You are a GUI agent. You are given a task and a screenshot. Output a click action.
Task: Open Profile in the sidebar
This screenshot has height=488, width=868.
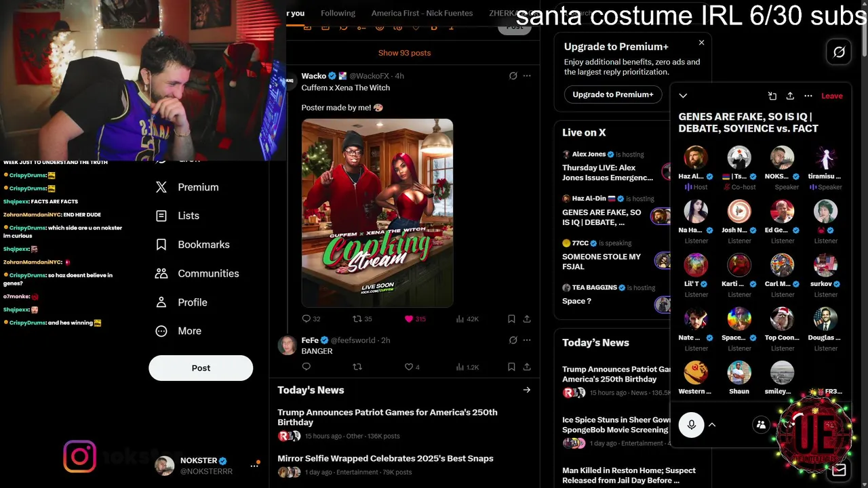181,302
